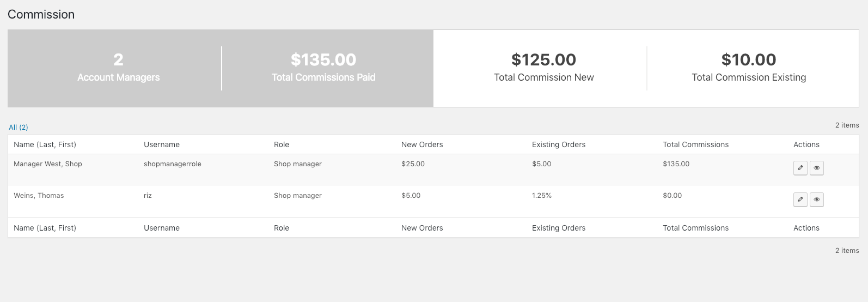Select the Weins, Thomas name cell
This screenshot has height=302, width=868.
point(39,195)
